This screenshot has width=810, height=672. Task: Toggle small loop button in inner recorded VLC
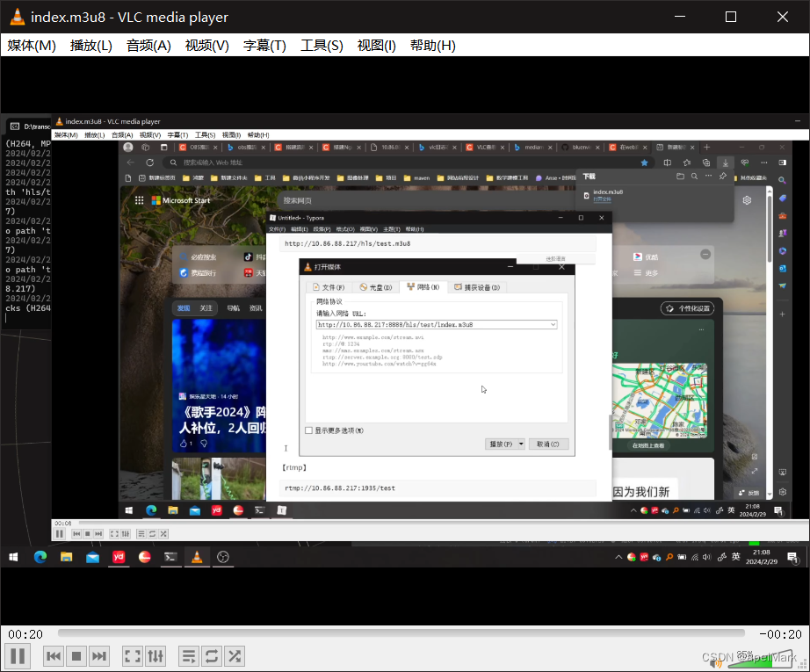[x=152, y=533]
